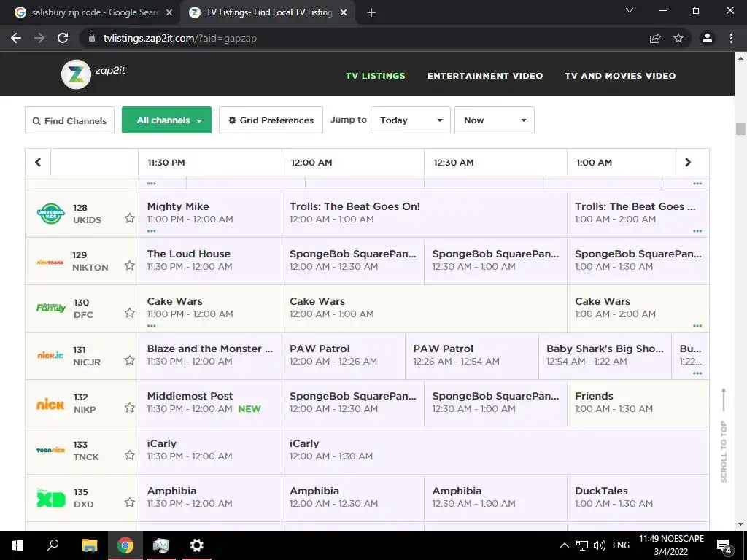
Task: Go to later time slots arrow
Action: click(x=688, y=163)
